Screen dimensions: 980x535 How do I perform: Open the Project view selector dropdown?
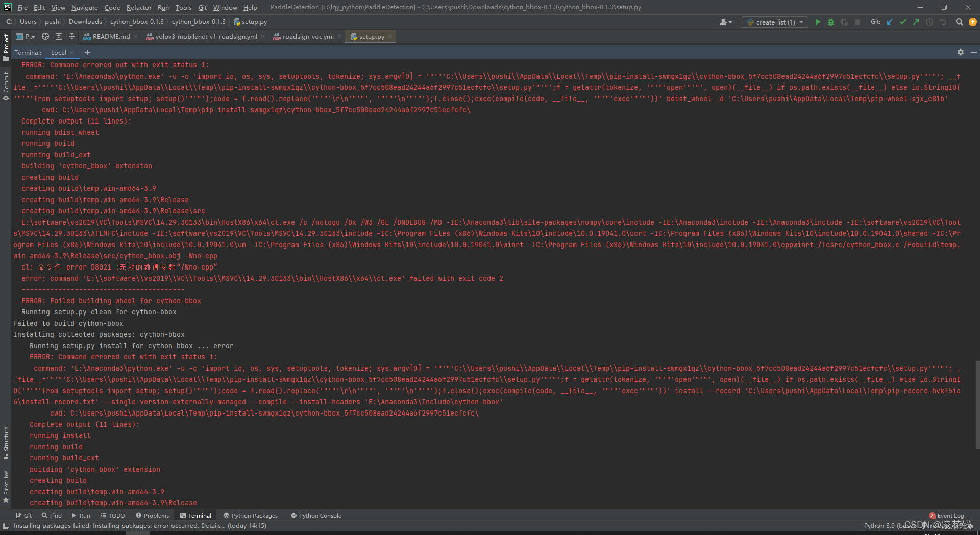coord(26,36)
